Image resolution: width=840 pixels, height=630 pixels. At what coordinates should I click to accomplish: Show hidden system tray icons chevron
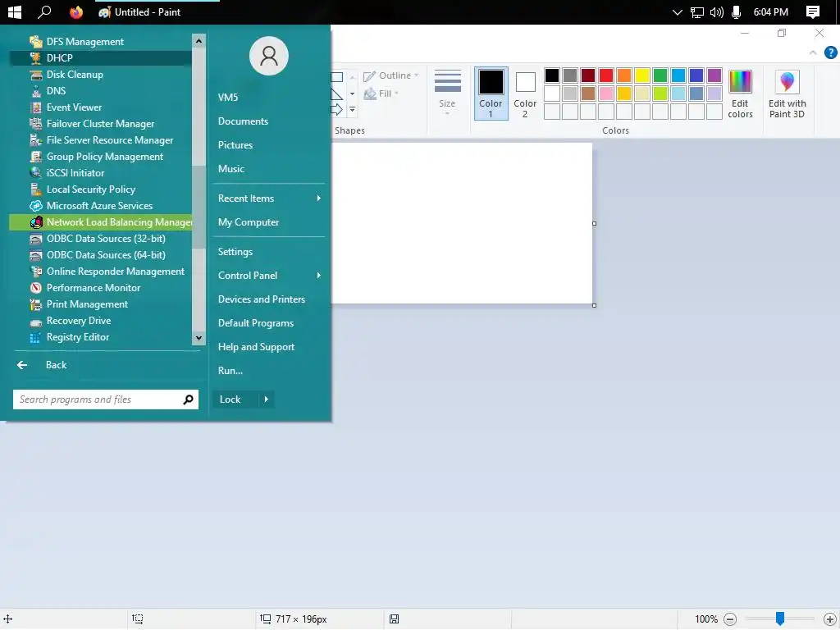pos(677,11)
